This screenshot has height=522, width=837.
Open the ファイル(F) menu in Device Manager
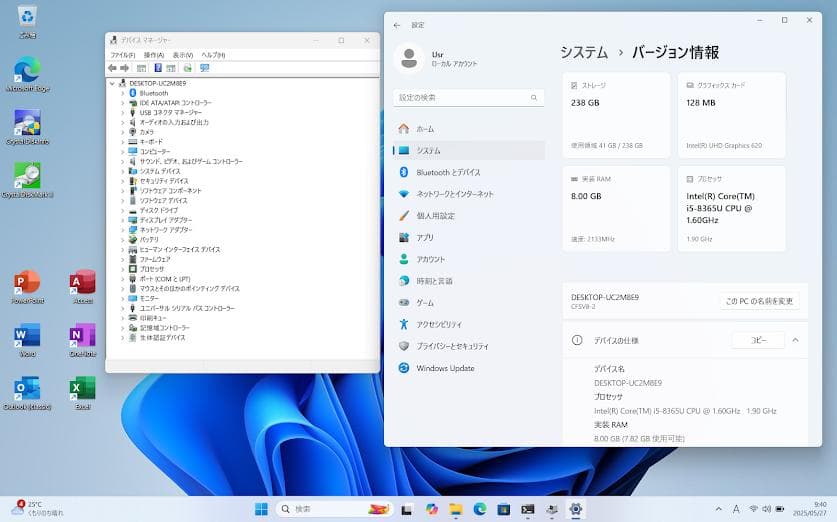point(123,55)
